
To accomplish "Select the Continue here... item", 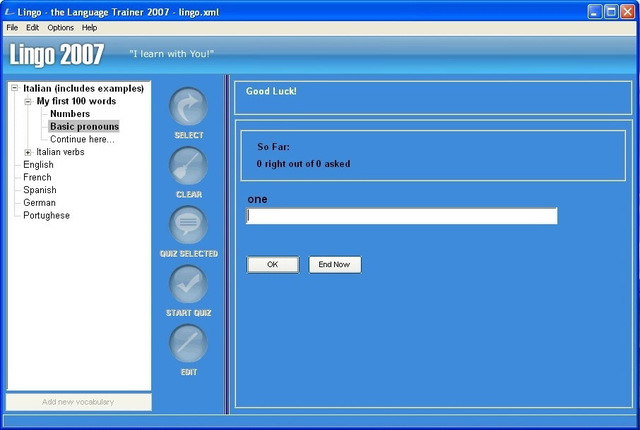I will point(82,139).
